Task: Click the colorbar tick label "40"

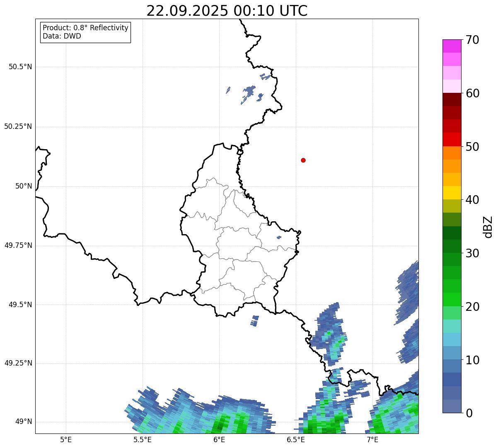Action: [x=473, y=200]
